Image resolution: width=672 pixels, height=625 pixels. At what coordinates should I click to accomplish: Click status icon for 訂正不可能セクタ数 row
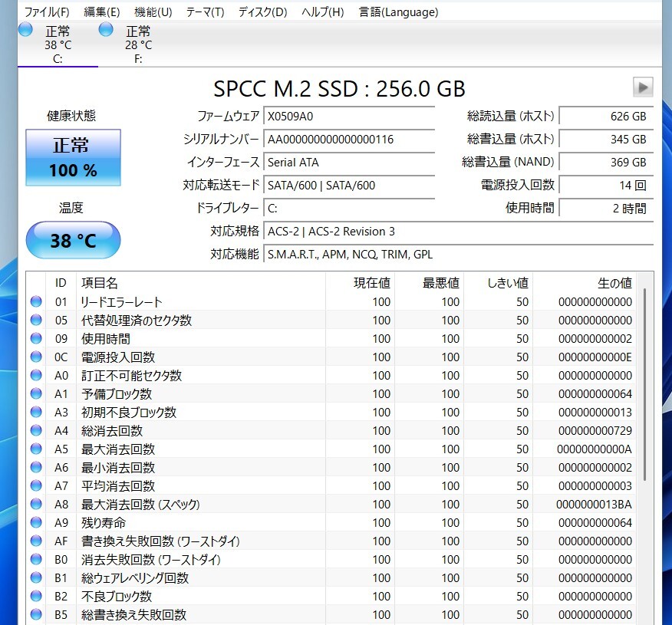tap(36, 375)
